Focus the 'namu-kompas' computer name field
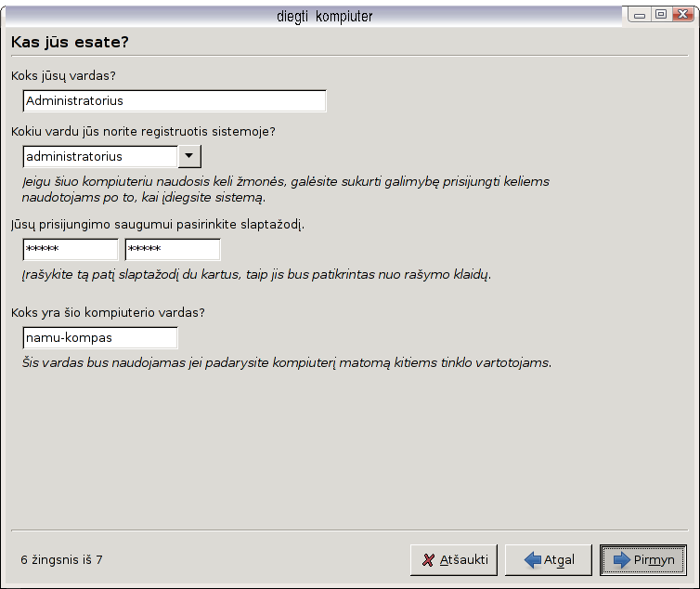 pyautogui.click(x=100, y=338)
